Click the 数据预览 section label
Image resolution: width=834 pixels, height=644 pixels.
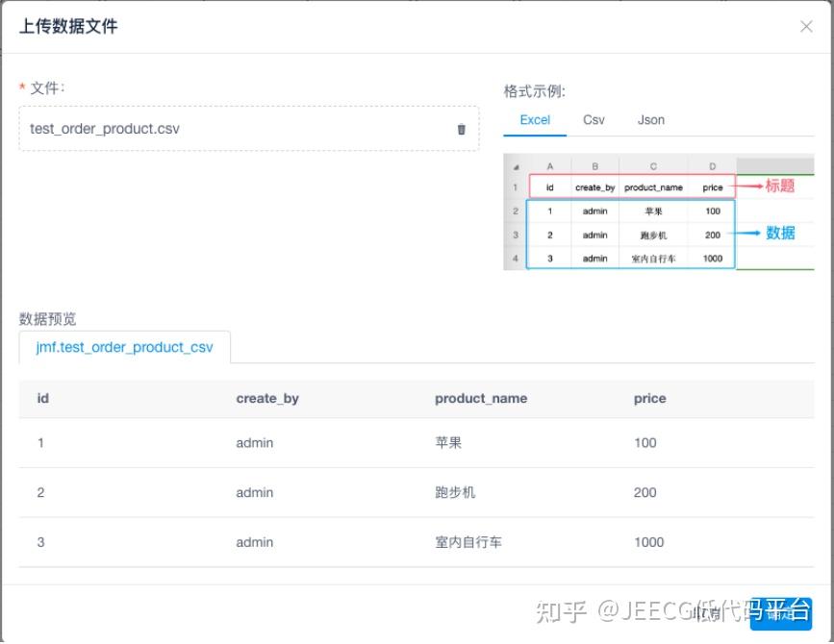pyautogui.click(x=47, y=319)
